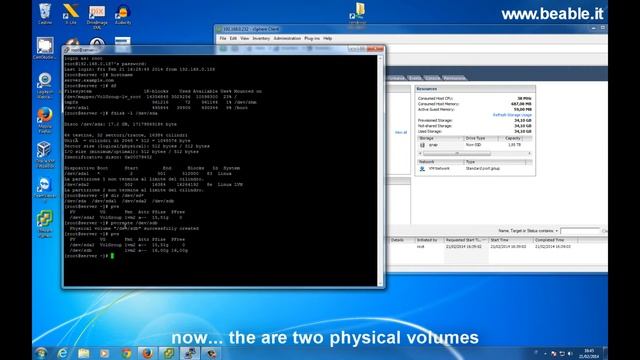Open the Audacity desktop shortcut

[122, 14]
